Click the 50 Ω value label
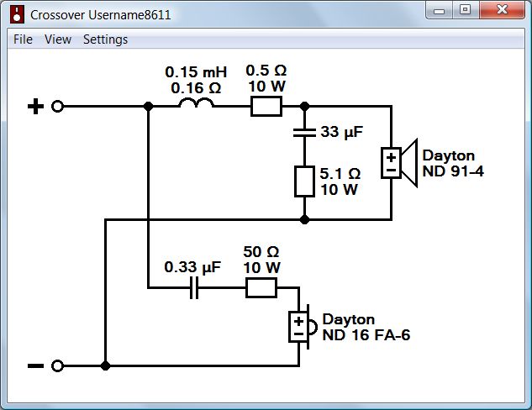The height and width of the screenshot is (410, 532). coord(261,252)
